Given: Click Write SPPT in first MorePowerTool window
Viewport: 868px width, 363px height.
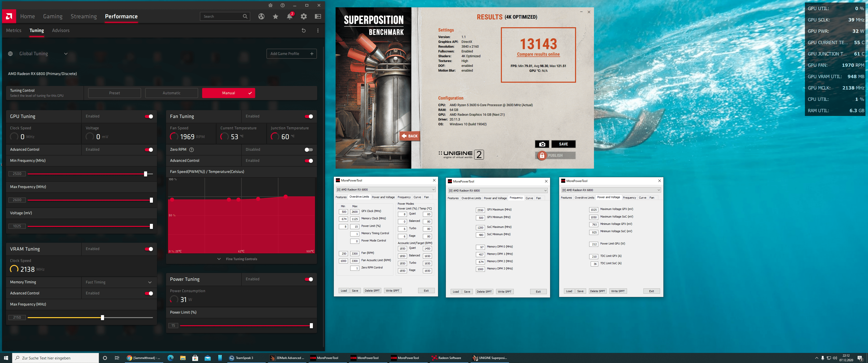Looking at the screenshot, I should [393, 291].
